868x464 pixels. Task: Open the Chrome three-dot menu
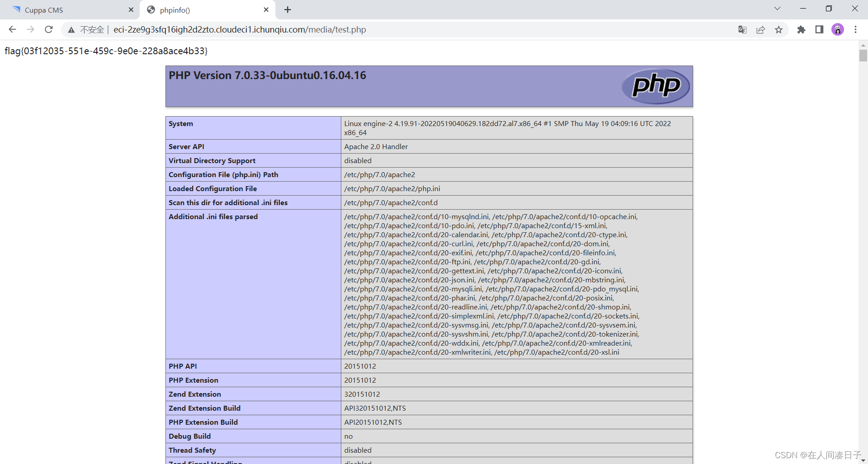[855, 29]
